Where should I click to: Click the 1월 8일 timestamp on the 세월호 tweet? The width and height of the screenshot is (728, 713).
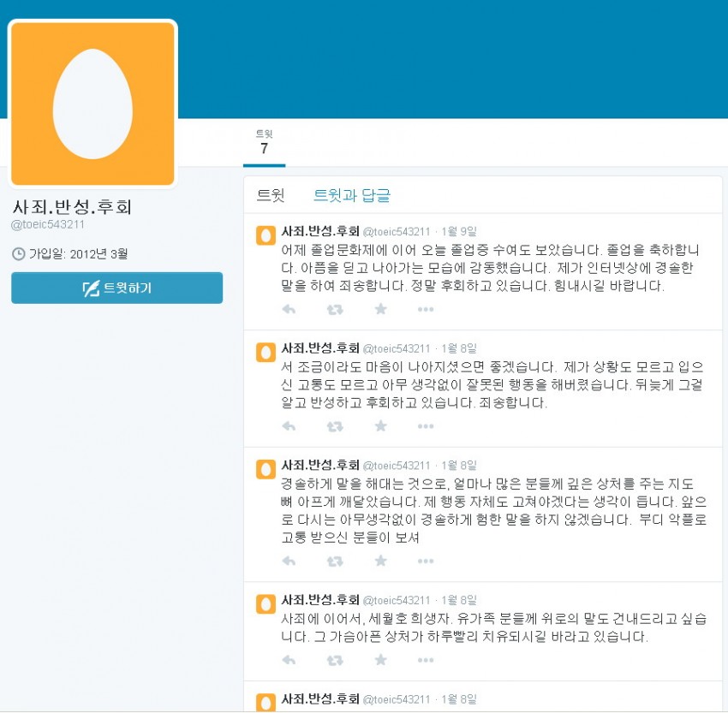pyautogui.click(x=459, y=600)
